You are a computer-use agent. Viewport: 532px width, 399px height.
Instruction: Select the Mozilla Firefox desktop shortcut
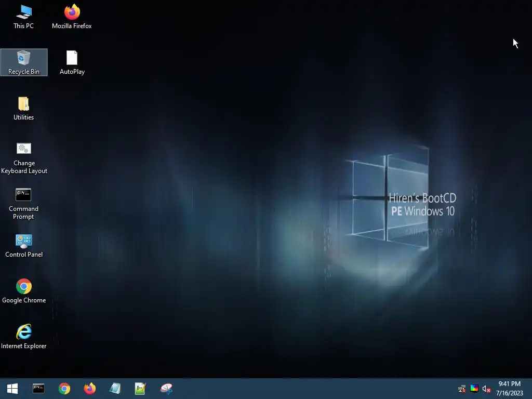pos(72,16)
